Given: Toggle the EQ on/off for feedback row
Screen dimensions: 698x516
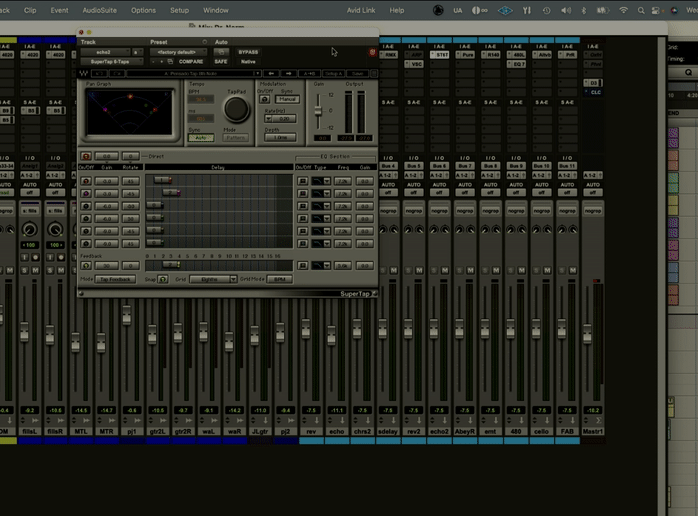Looking at the screenshot, I should [303, 265].
